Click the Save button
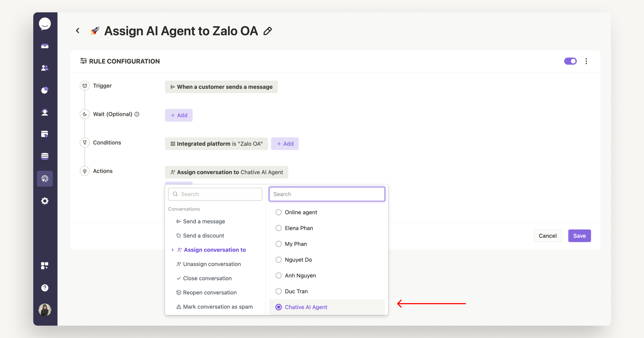 580,236
